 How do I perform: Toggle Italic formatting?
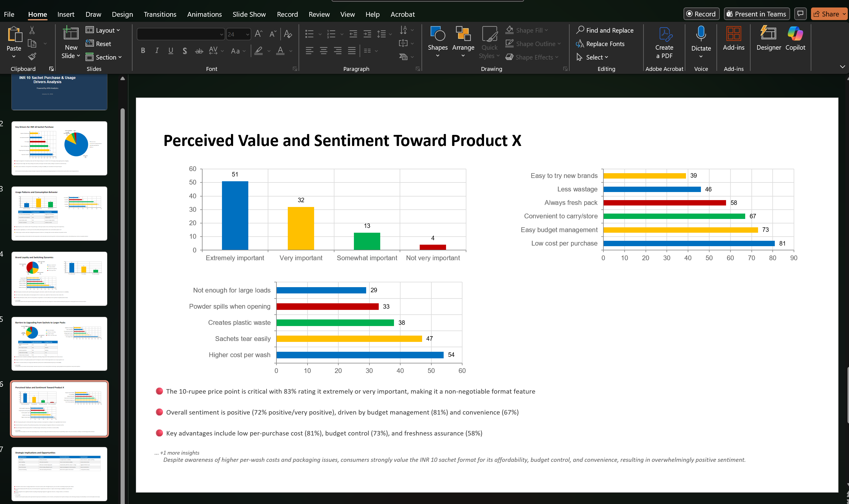coord(157,51)
